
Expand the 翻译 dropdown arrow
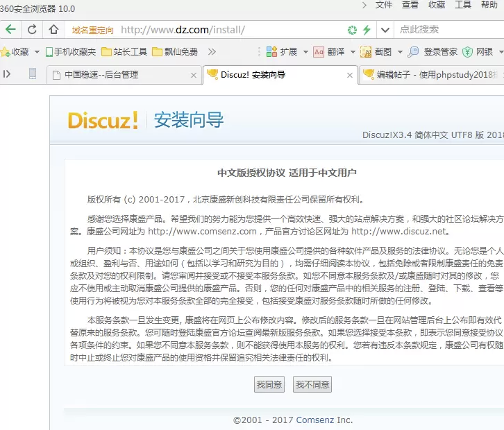click(353, 52)
